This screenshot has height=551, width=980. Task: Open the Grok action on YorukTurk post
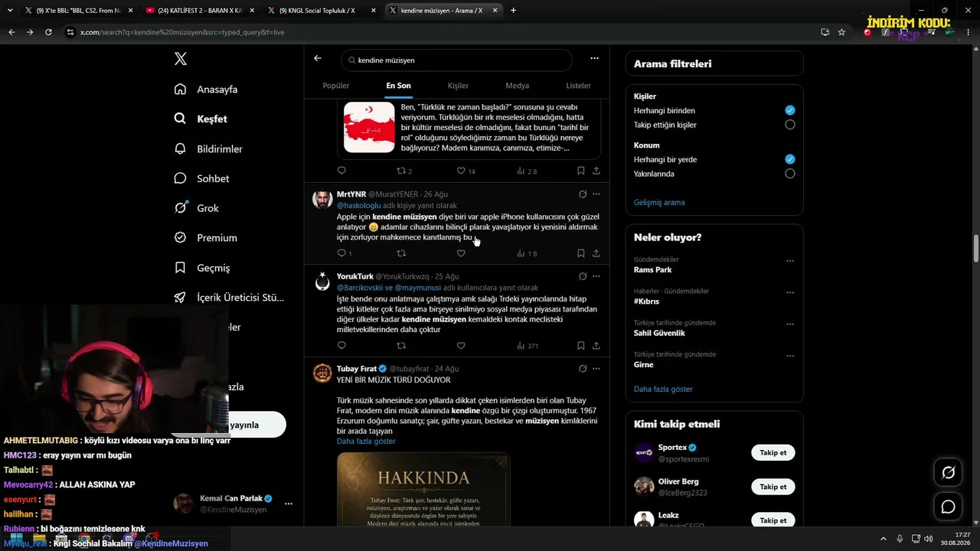tap(583, 276)
